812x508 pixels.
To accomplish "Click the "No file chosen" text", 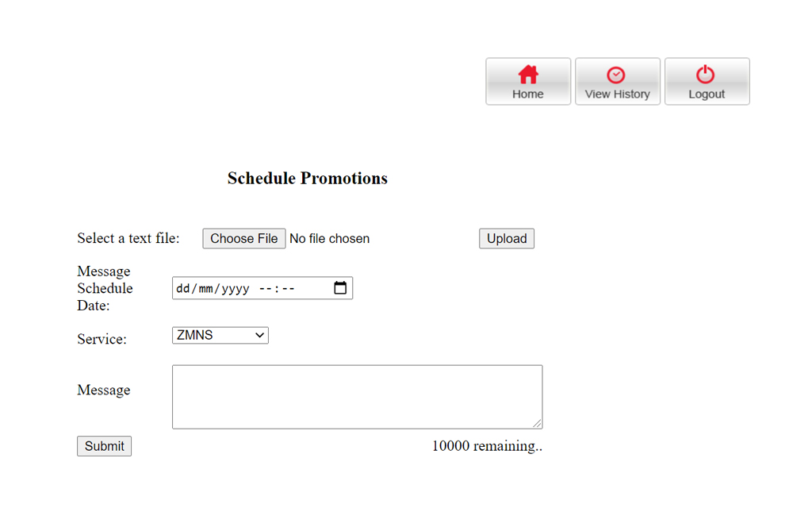I will (x=329, y=238).
